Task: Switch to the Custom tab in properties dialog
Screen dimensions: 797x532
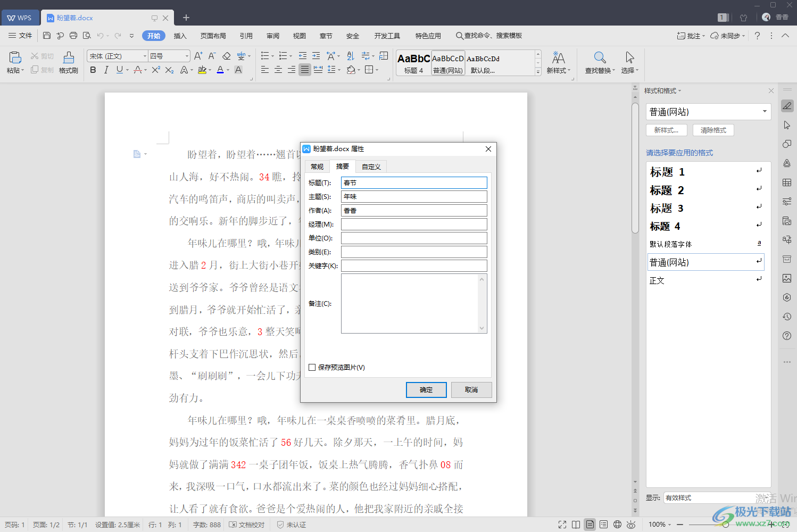Action: (371, 167)
